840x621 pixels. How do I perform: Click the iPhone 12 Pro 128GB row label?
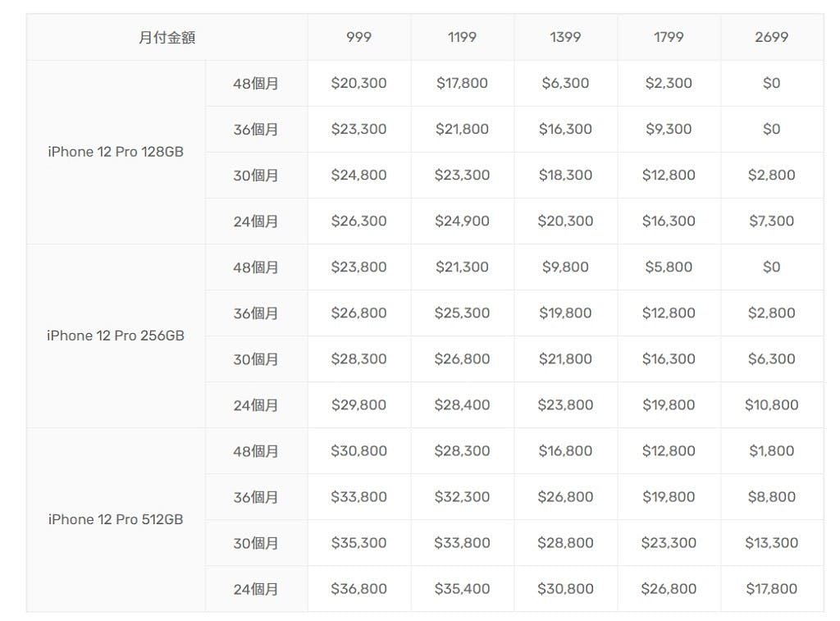point(116,152)
